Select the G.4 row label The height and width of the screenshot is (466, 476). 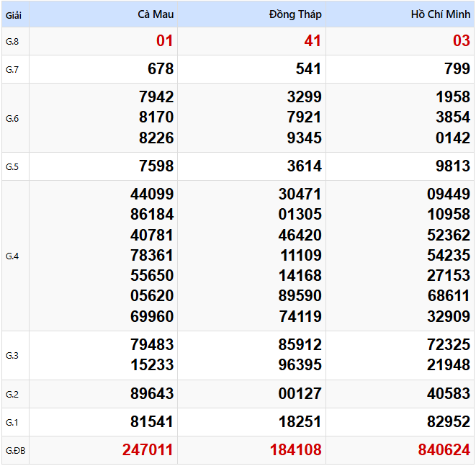[x=12, y=256]
